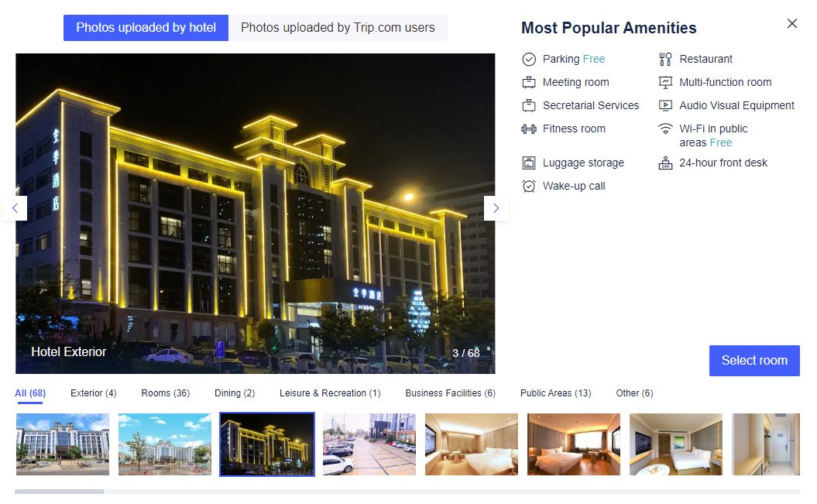Click the Audio Visual Equipment icon
The width and height of the screenshot is (817, 504).
[x=665, y=106]
